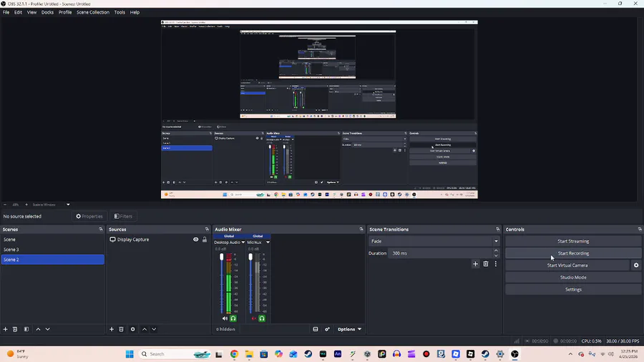
Task: Hide Display Capture with eye icon
Action: (195, 239)
